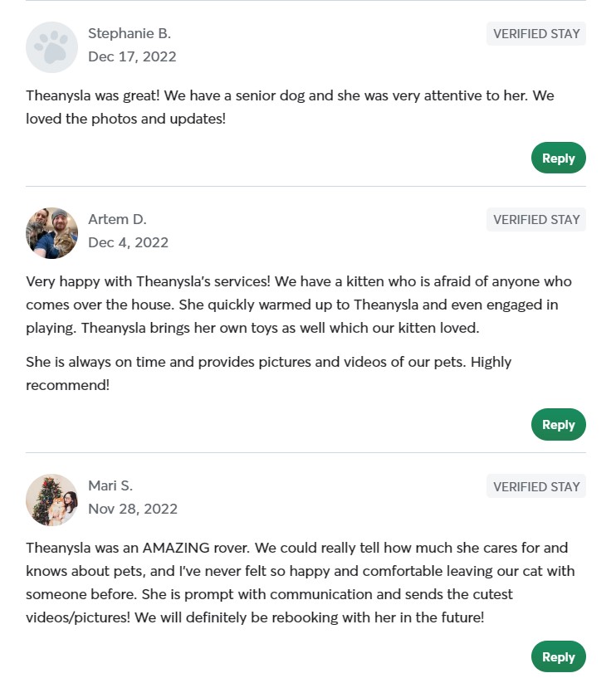616x678 pixels.
Task: Click Stephanie B.'s paw print avatar
Action: click(51, 46)
